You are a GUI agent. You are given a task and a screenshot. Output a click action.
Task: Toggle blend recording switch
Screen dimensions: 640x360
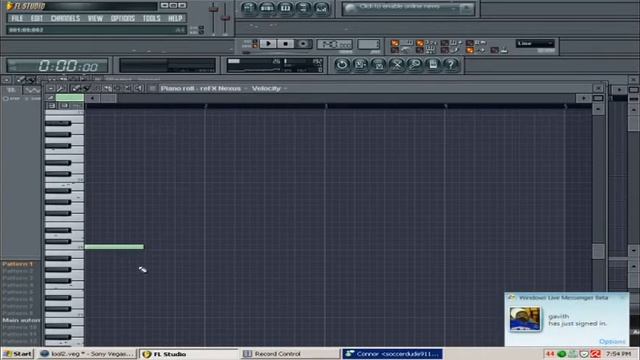444,42
